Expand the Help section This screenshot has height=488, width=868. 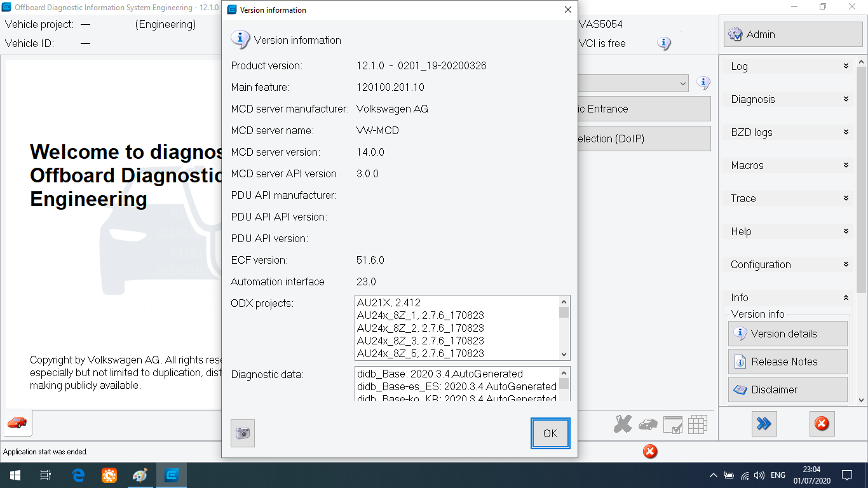click(788, 231)
